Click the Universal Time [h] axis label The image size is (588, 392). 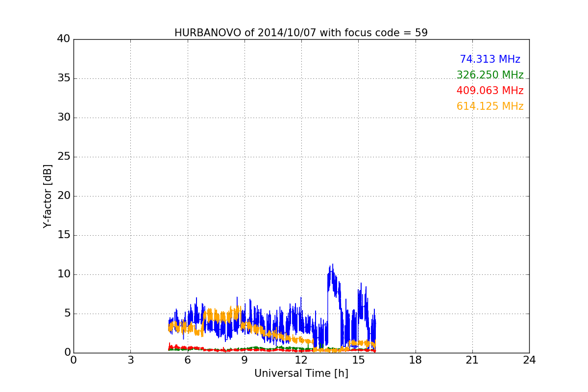301,373
